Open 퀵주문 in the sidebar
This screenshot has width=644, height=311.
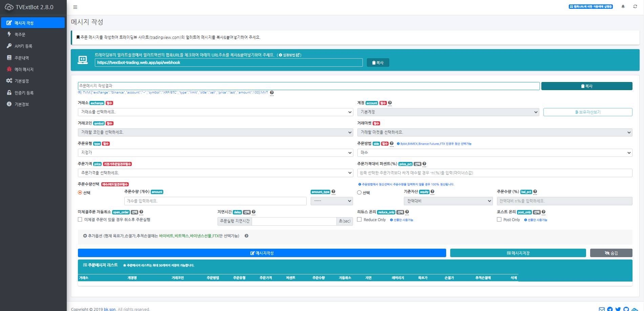[x=20, y=35]
